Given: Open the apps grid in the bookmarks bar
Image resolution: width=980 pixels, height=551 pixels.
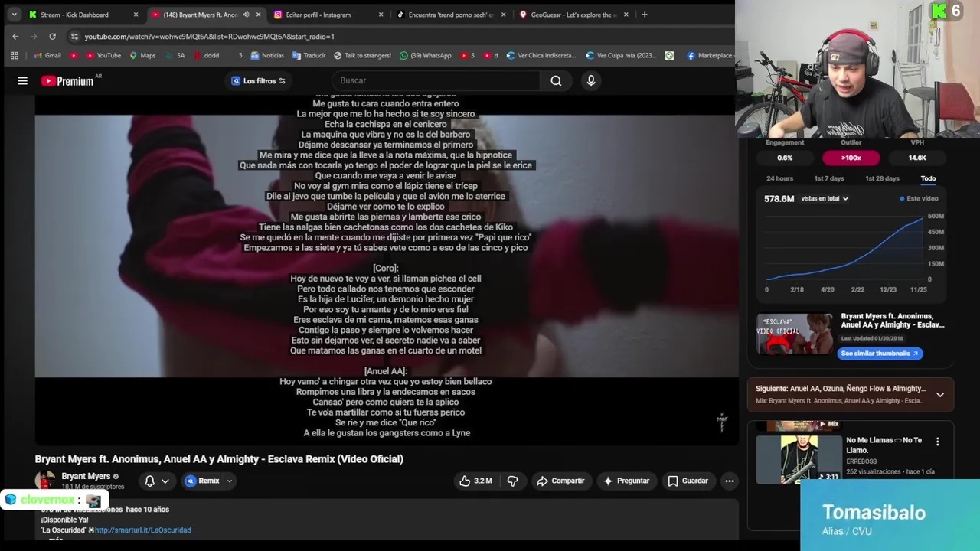Looking at the screenshot, I should 14,55.
